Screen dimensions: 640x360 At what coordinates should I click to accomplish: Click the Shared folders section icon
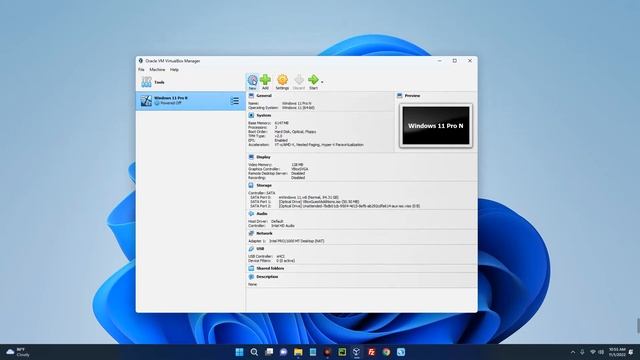pos(251,268)
